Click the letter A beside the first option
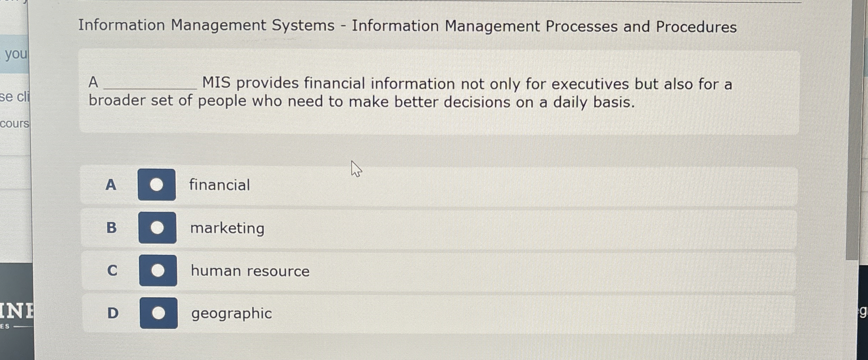This screenshot has height=360, width=868. [112, 185]
